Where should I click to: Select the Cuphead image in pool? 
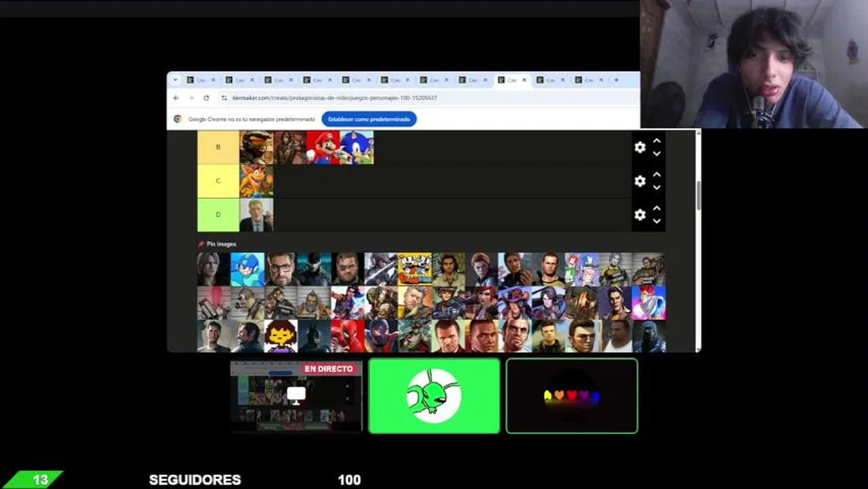click(x=414, y=270)
